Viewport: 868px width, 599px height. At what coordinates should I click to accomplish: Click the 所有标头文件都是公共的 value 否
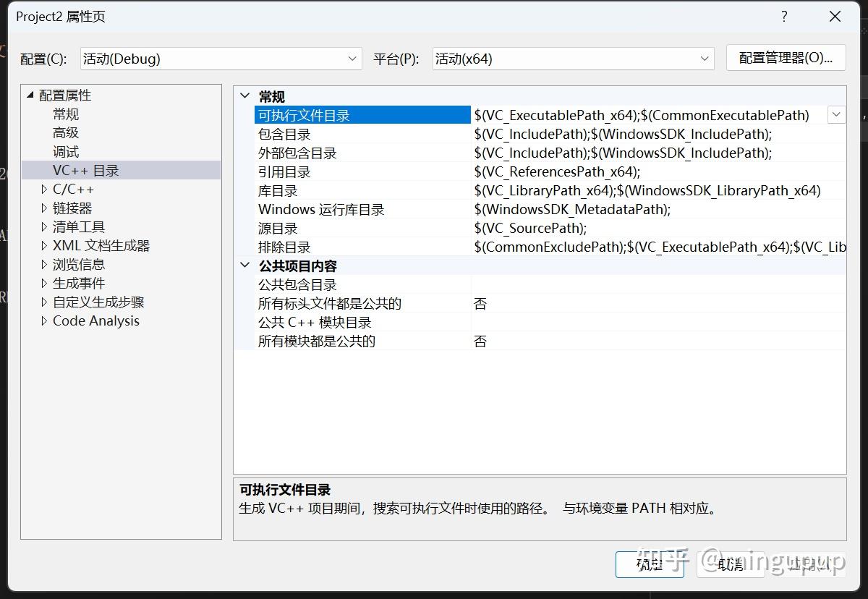coord(480,303)
